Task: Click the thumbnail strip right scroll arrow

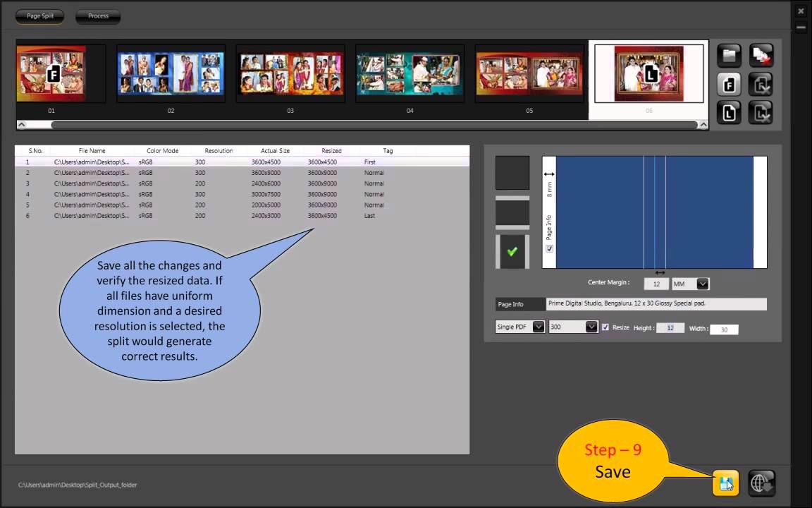Action: [703, 124]
